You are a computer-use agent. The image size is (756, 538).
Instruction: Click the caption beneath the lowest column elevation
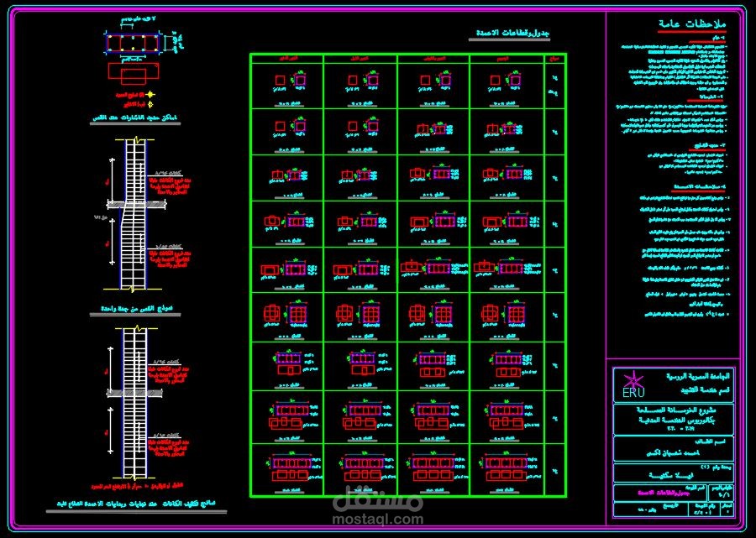(x=137, y=504)
